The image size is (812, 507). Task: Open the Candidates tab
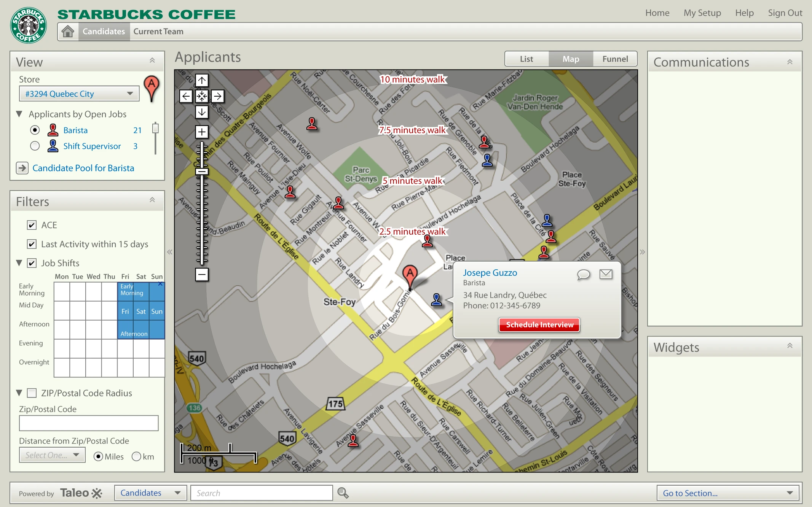[x=104, y=32]
